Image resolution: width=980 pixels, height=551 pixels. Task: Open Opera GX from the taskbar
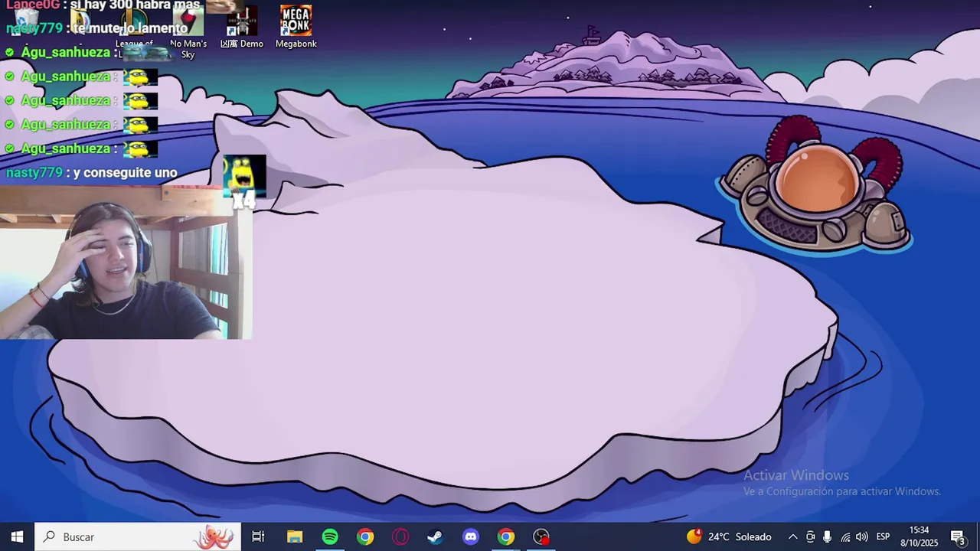400,536
